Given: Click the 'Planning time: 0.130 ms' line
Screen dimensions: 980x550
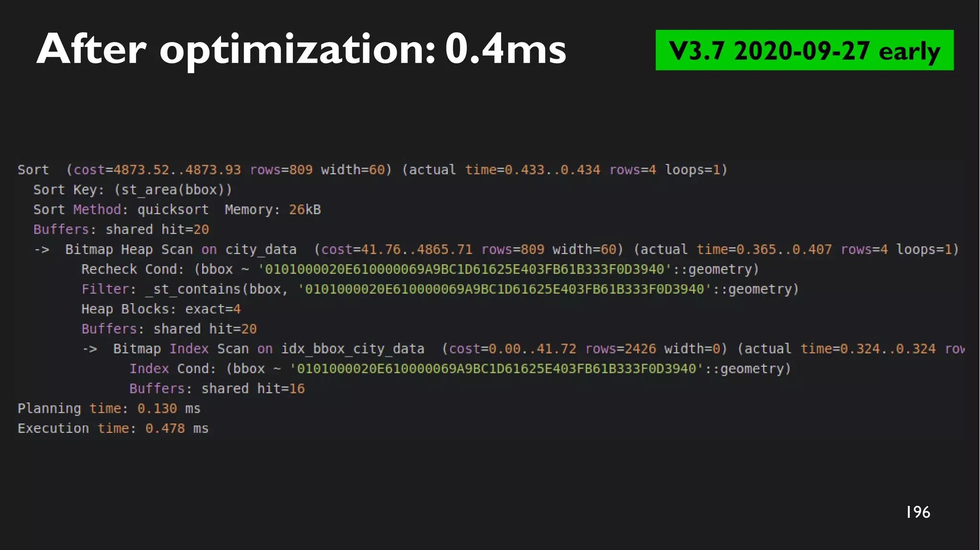Looking at the screenshot, I should [x=109, y=408].
